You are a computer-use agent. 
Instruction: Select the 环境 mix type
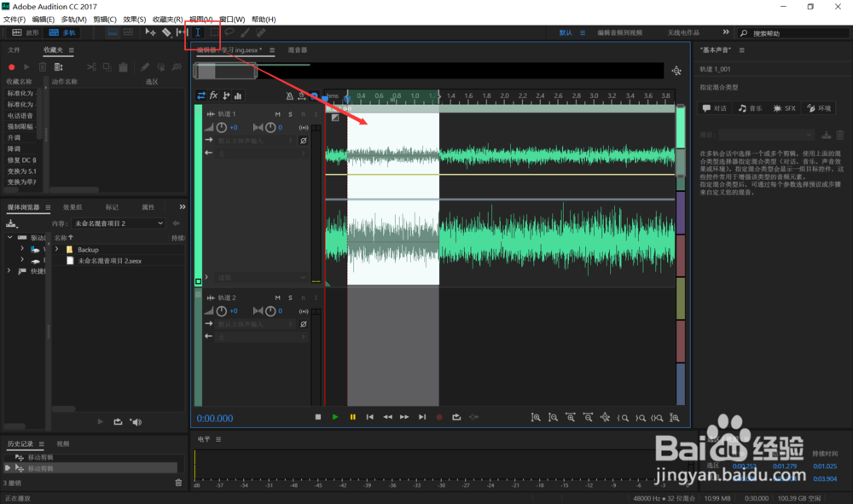coord(819,108)
